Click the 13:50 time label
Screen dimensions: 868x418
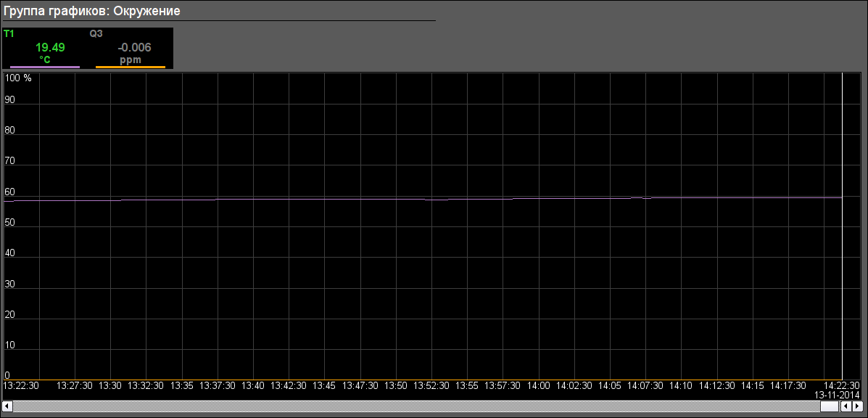point(396,385)
